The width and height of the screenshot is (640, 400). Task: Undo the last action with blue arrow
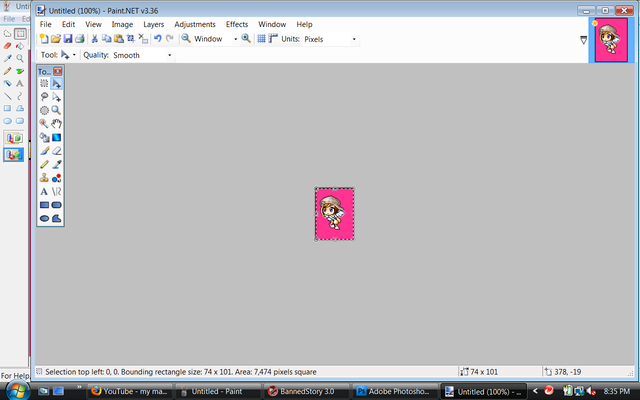coord(158,39)
